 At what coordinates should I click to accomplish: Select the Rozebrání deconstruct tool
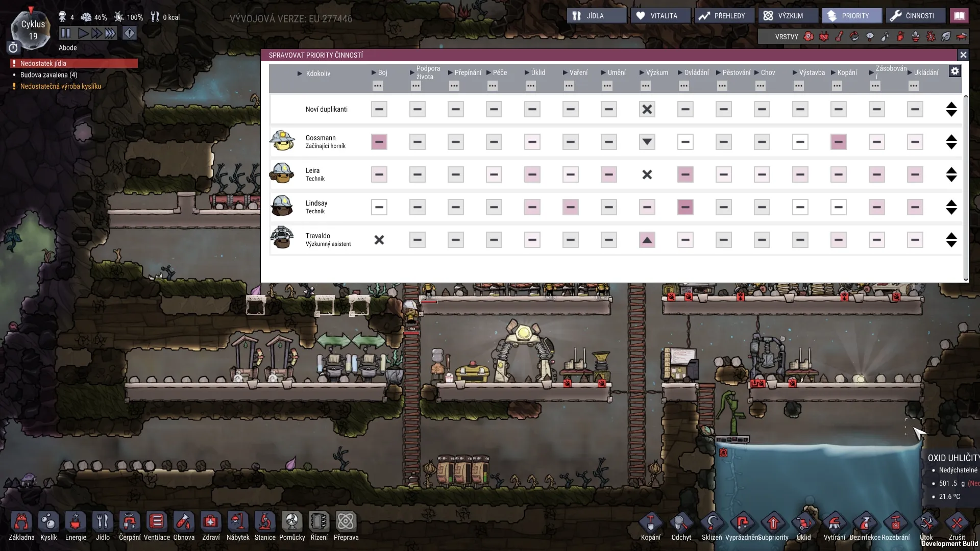(x=896, y=526)
